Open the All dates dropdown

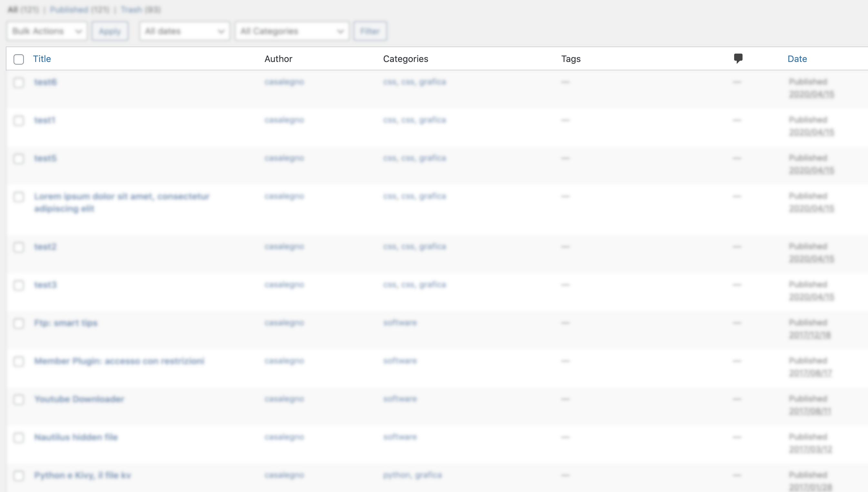pyautogui.click(x=184, y=31)
